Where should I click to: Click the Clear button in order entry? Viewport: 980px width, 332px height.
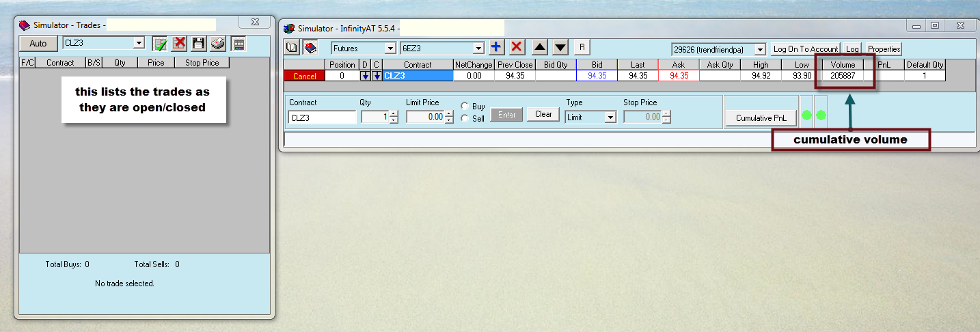pyautogui.click(x=543, y=114)
